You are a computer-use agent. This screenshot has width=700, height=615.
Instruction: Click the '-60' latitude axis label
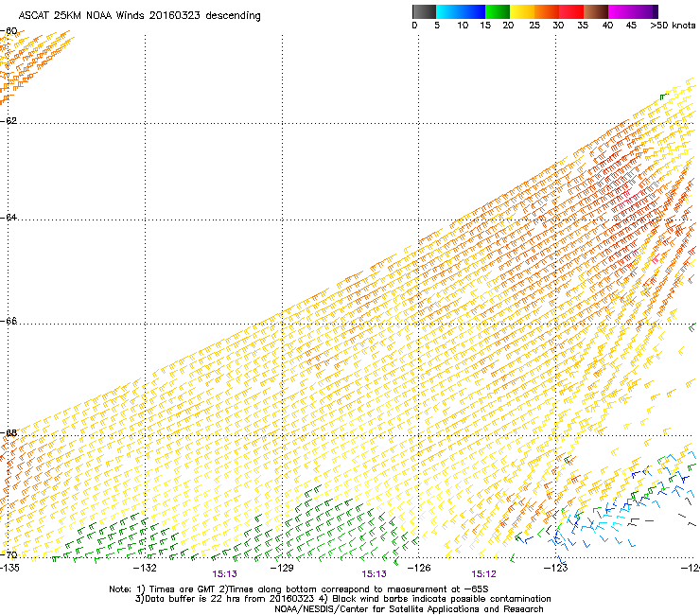(9, 31)
